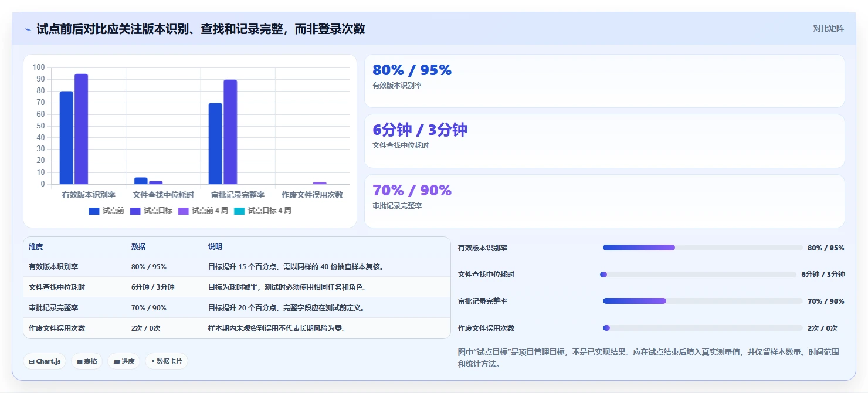Viewport: 868px width, 393px height.
Task: Click the 试点目标 bar of 文件查找中位耗时
Action: click(155, 182)
